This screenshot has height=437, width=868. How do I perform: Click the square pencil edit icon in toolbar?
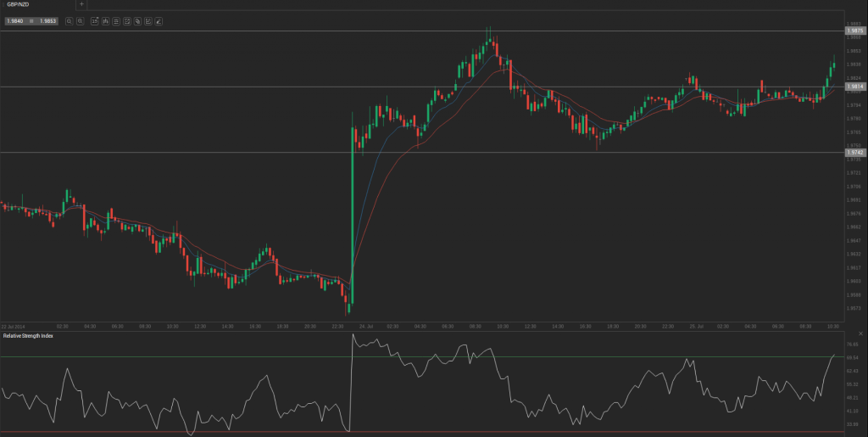147,21
